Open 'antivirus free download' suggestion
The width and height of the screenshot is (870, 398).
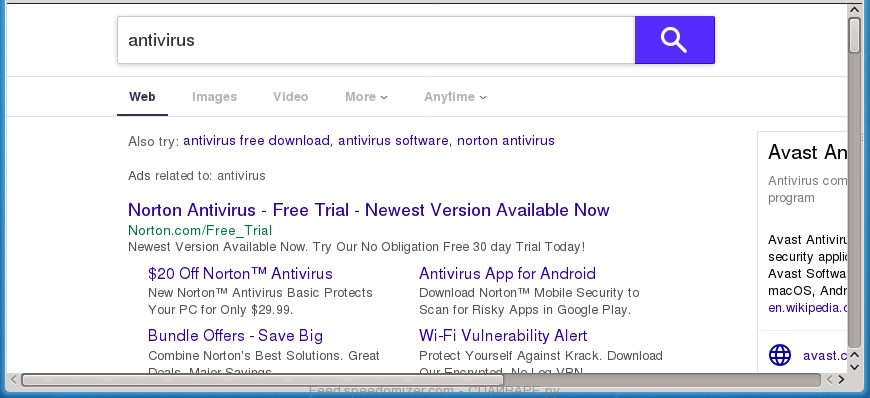(x=256, y=140)
